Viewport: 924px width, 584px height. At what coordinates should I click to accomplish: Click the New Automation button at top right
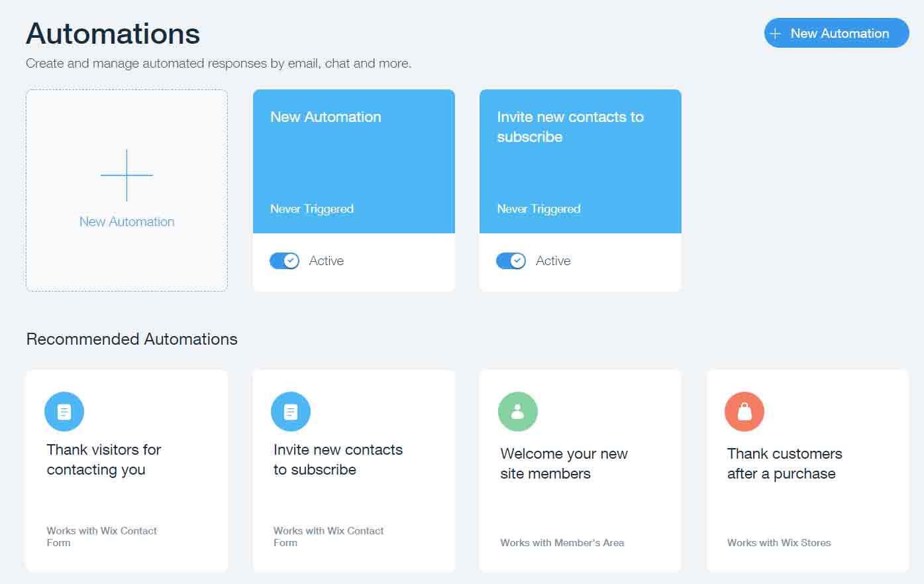837,33
